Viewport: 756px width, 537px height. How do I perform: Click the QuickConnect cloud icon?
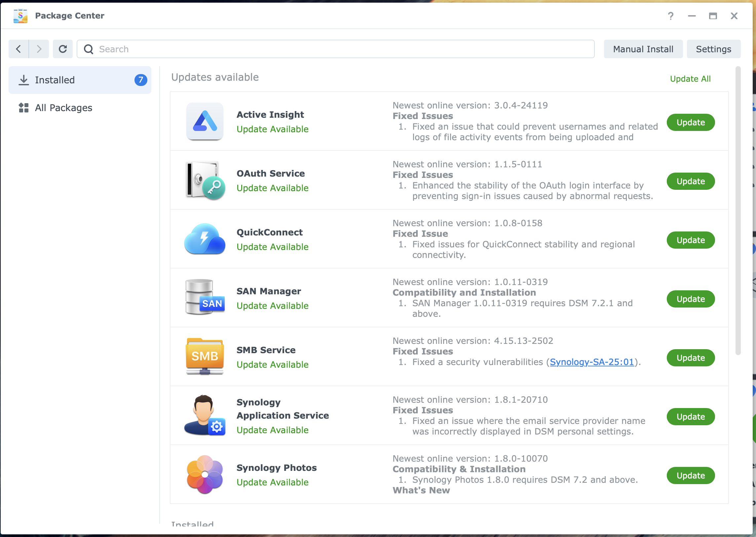coord(205,239)
